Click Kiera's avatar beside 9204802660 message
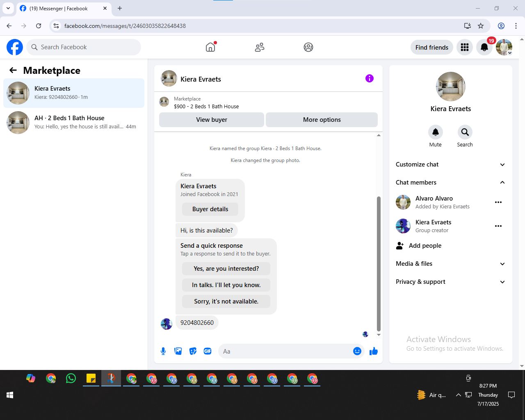Screen dimensions: 525x420 click(x=167, y=324)
